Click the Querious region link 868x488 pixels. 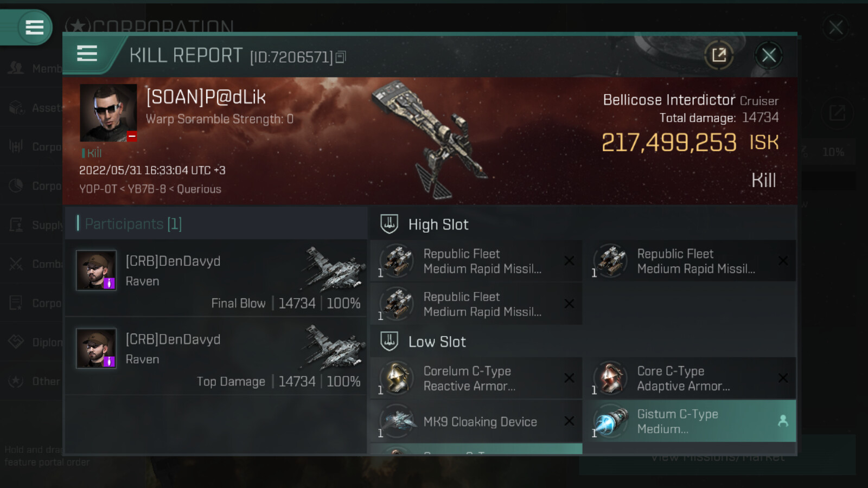(x=199, y=189)
